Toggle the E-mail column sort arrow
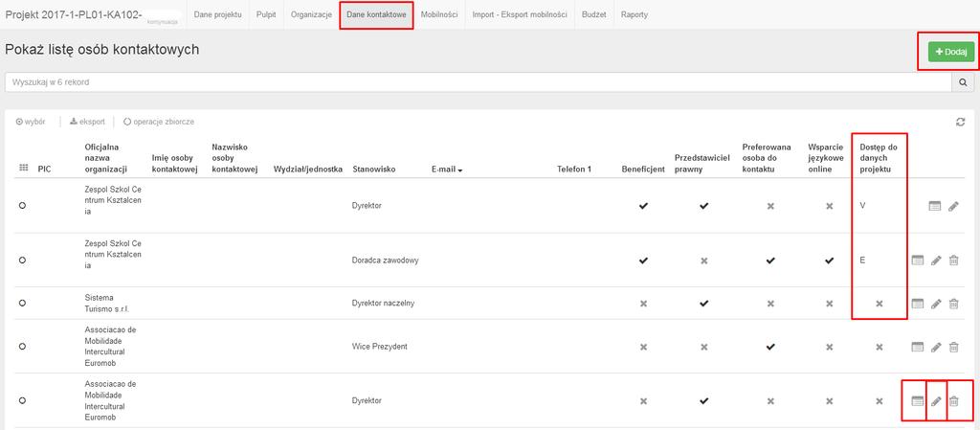Screen dimensions: 980x430 (x=460, y=170)
